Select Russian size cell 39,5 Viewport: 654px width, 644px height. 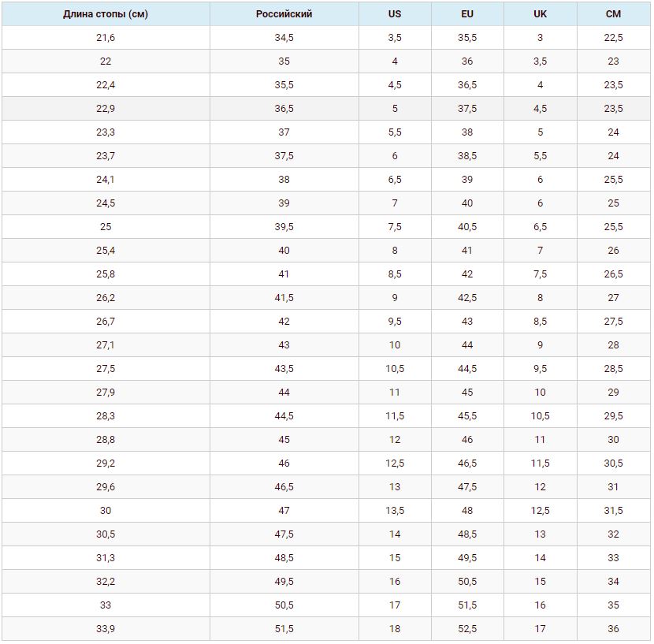(284, 227)
